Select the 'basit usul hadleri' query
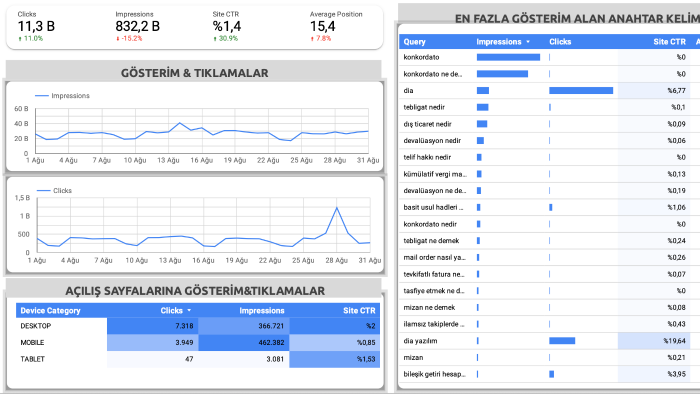The height and width of the screenshot is (394, 700). point(433,207)
